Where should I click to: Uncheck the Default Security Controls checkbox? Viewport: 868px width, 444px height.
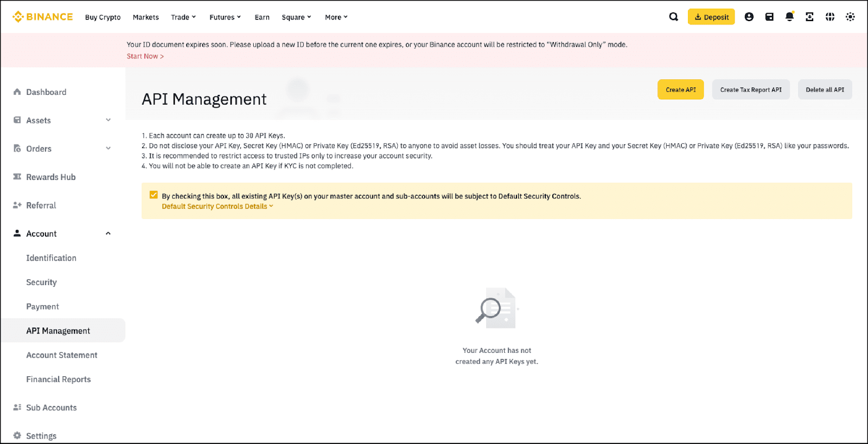[x=154, y=195]
